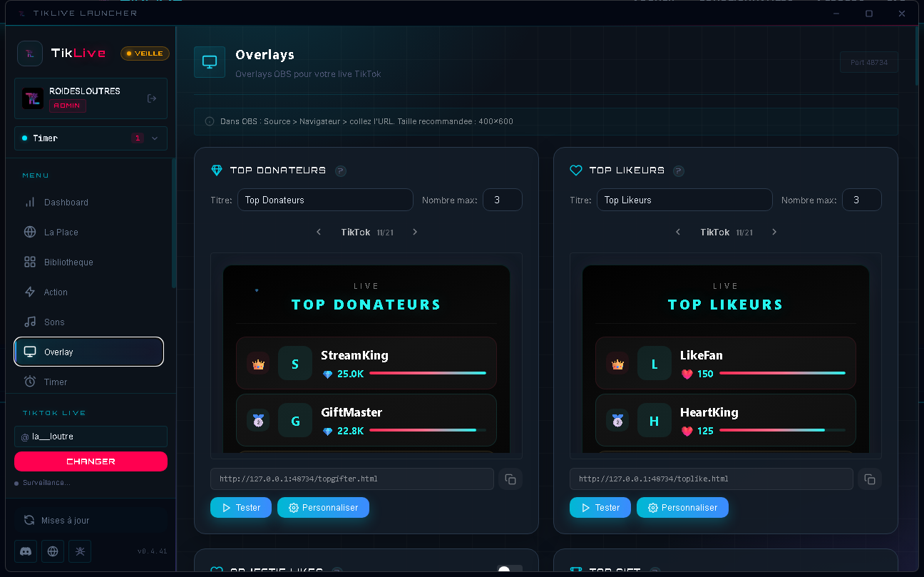This screenshot has height=577, width=924.
Task: Toggle the Objectif Likes overlay switch
Action: [x=510, y=571]
